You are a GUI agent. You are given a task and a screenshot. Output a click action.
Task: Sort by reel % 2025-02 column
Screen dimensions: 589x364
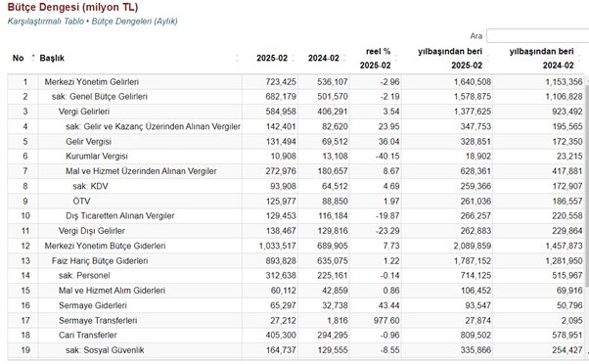[376, 59]
